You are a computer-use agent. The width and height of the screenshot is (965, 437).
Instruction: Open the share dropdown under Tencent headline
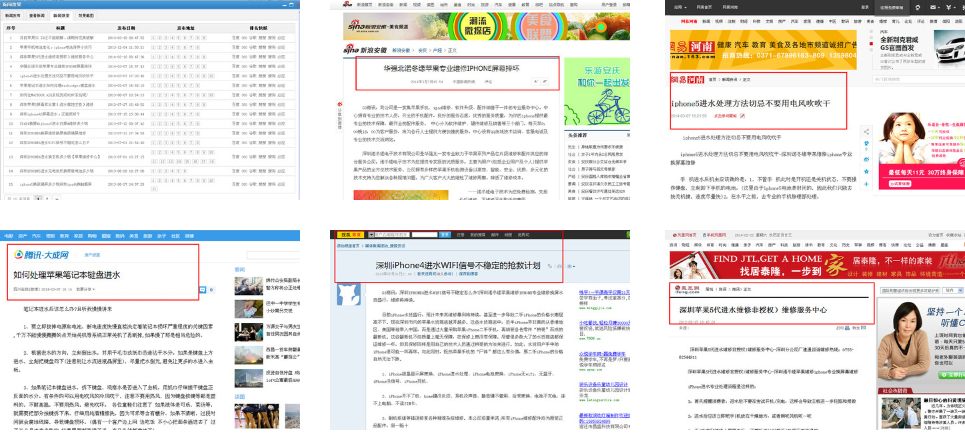[x=85, y=289]
